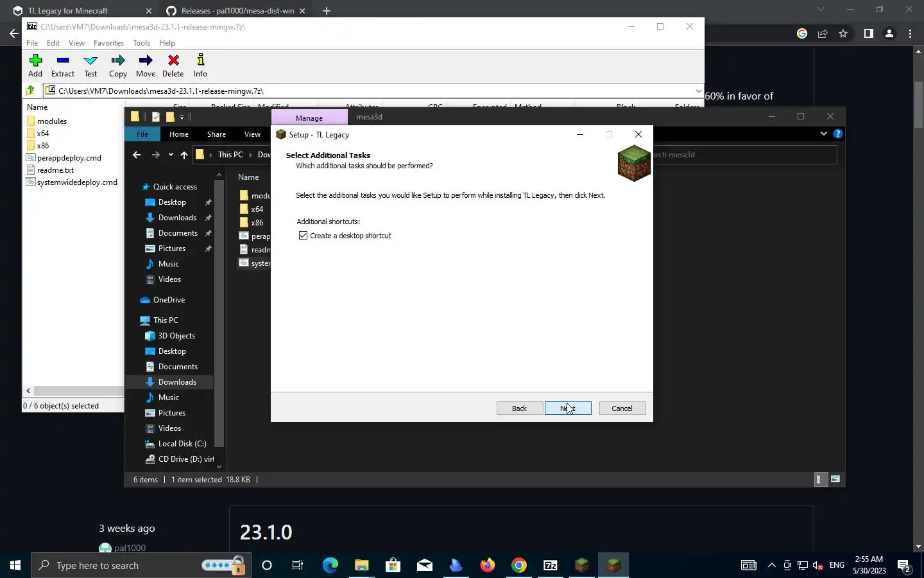Switch Explorer to large icons view
This screenshot has height=578, width=924.
(x=835, y=480)
